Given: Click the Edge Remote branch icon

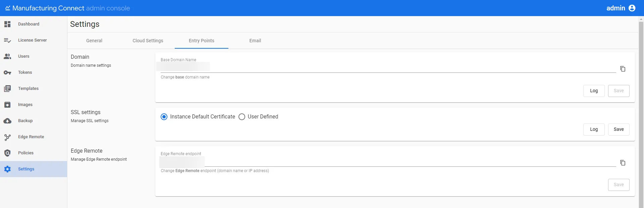Looking at the screenshot, I should click(x=7, y=137).
